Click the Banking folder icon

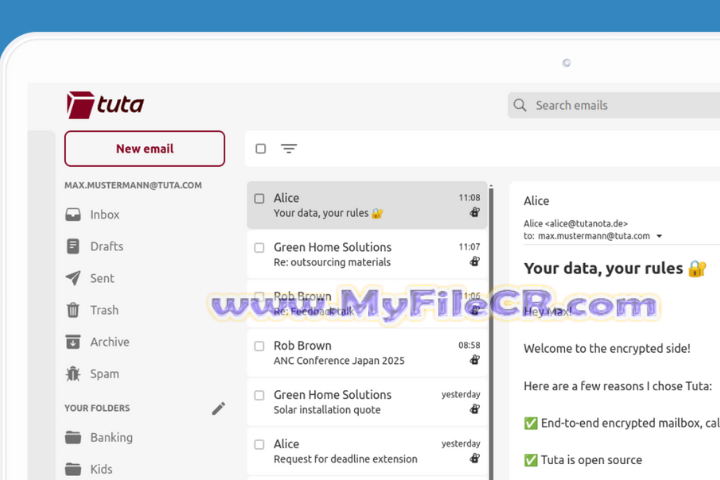click(73, 437)
